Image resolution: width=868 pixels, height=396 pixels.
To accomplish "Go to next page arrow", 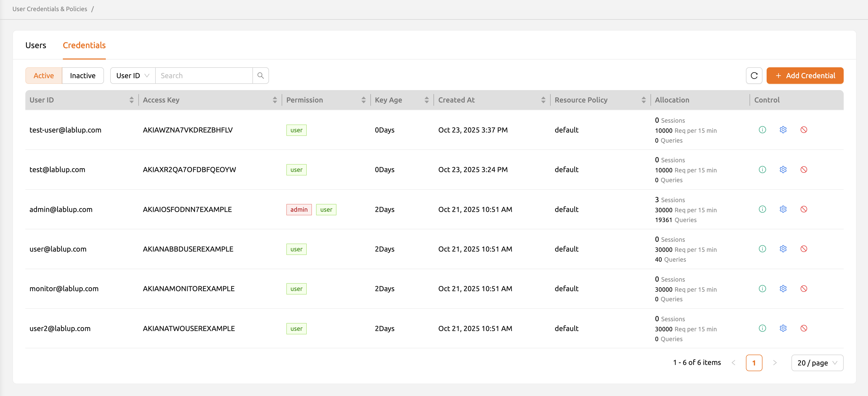I will coord(775,363).
